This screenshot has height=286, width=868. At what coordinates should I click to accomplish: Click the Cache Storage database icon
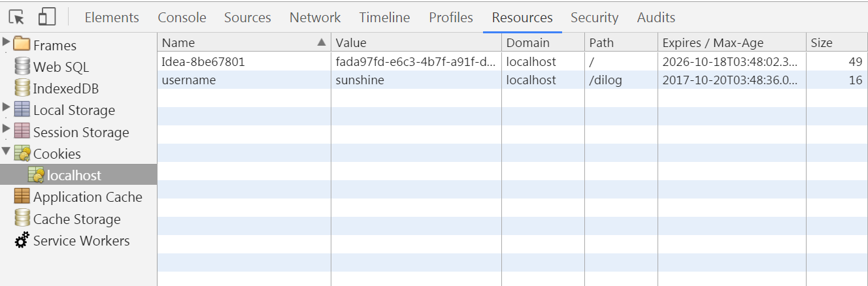tap(22, 218)
